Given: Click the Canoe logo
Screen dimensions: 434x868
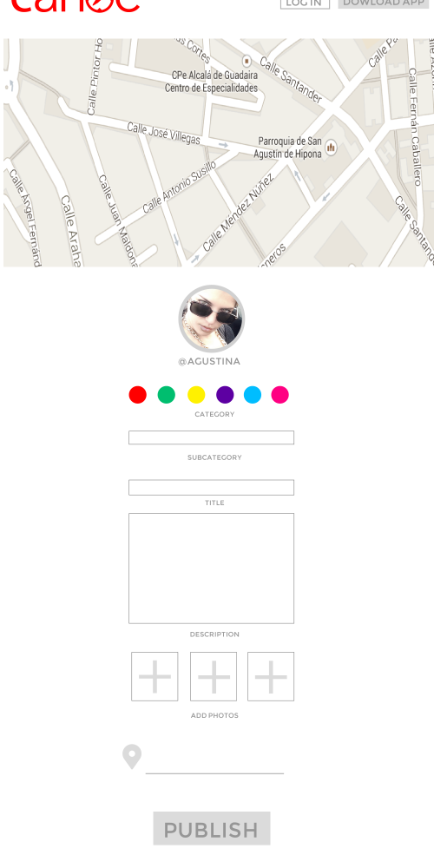Looking at the screenshot, I should [76, 5].
